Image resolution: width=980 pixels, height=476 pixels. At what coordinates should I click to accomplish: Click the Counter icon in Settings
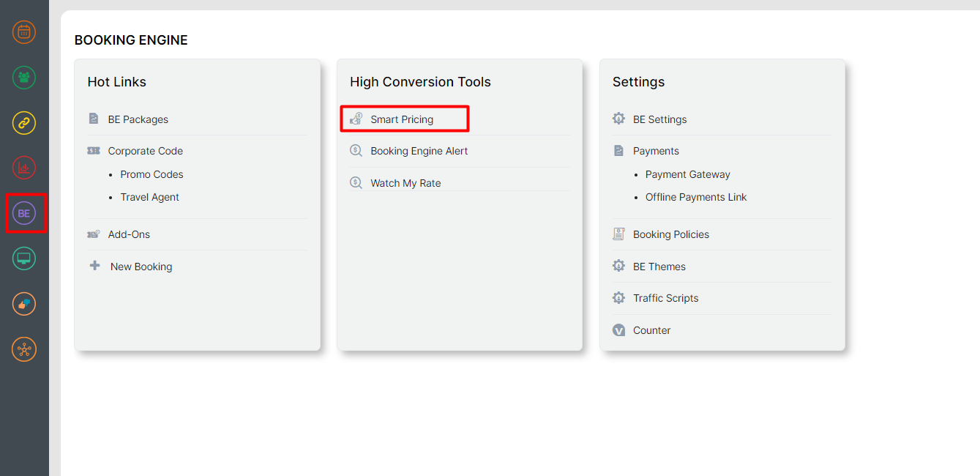pos(619,330)
